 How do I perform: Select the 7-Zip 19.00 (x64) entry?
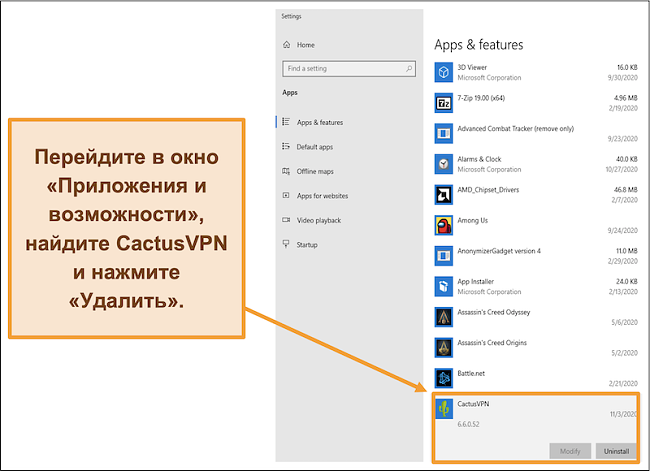(x=481, y=98)
